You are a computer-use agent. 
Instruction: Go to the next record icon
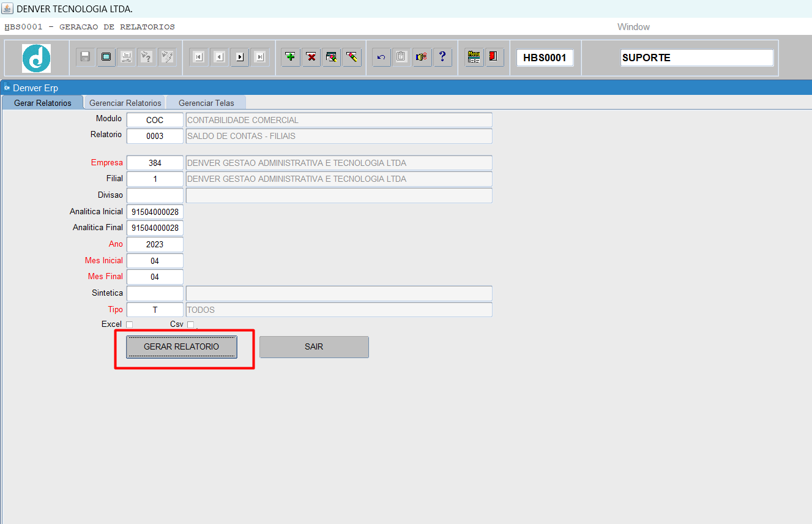[240, 57]
